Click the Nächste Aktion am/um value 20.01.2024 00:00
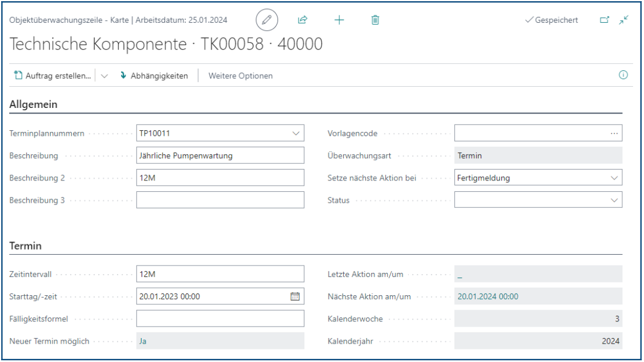 (x=488, y=296)
